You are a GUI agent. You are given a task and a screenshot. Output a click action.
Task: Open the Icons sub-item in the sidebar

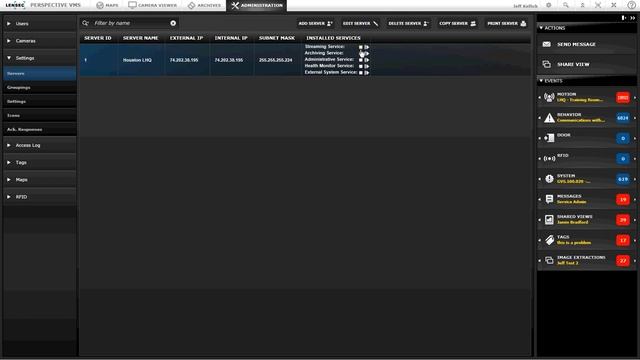pyautogui.click(x=40, y=116)
